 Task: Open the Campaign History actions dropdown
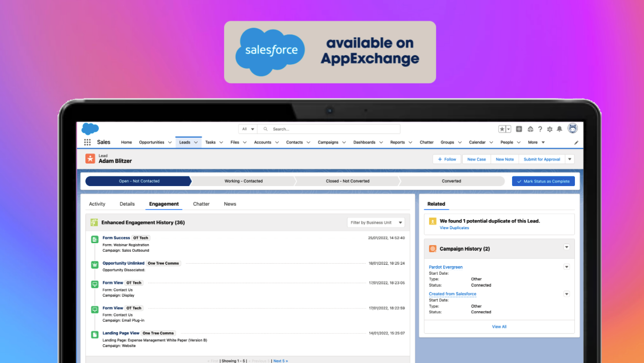566,247
